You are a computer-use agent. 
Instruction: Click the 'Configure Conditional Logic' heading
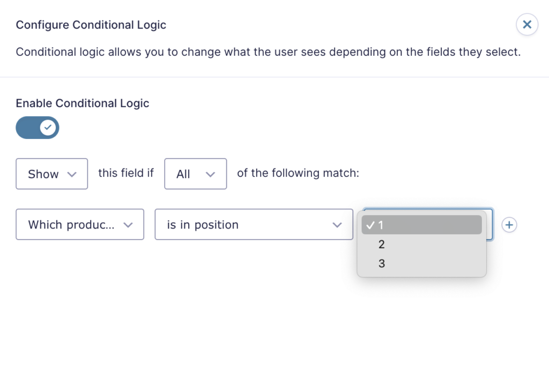91,25
